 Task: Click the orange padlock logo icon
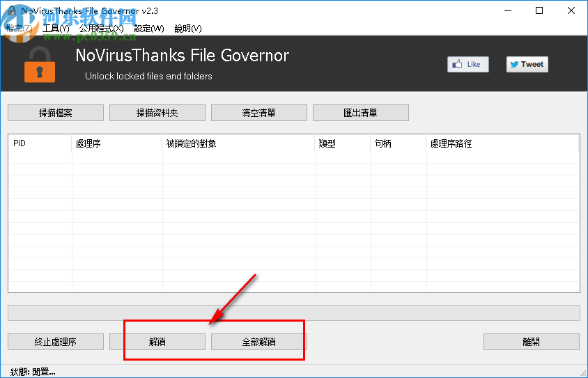(x=40, y=65)
